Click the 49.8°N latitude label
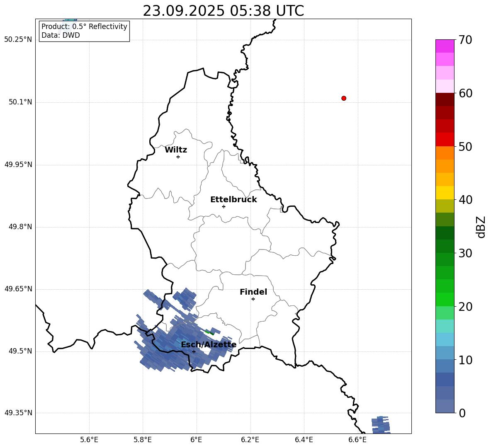This screenshot has height=448, width=491. [20, 227]
